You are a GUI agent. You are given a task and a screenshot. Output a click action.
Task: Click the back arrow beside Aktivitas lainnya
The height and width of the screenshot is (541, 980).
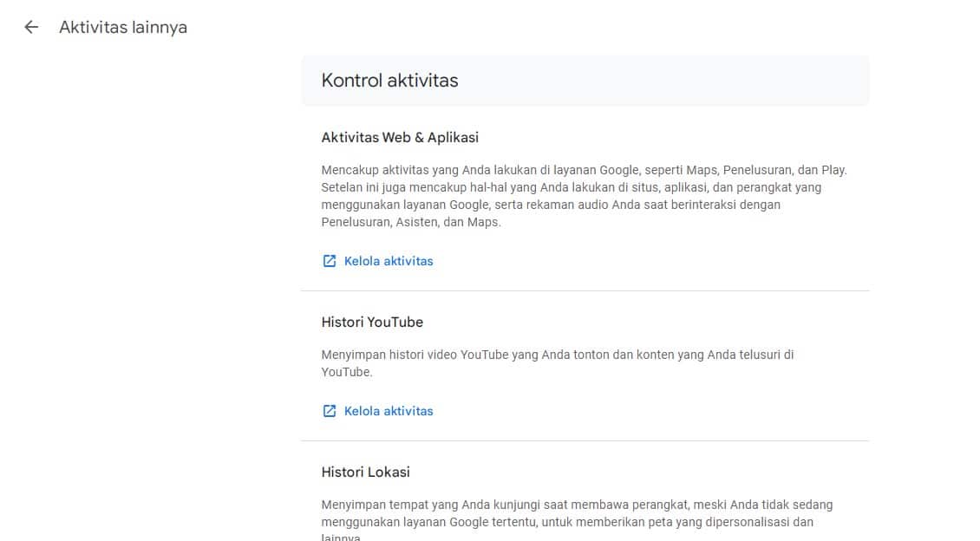click(31, 27)
